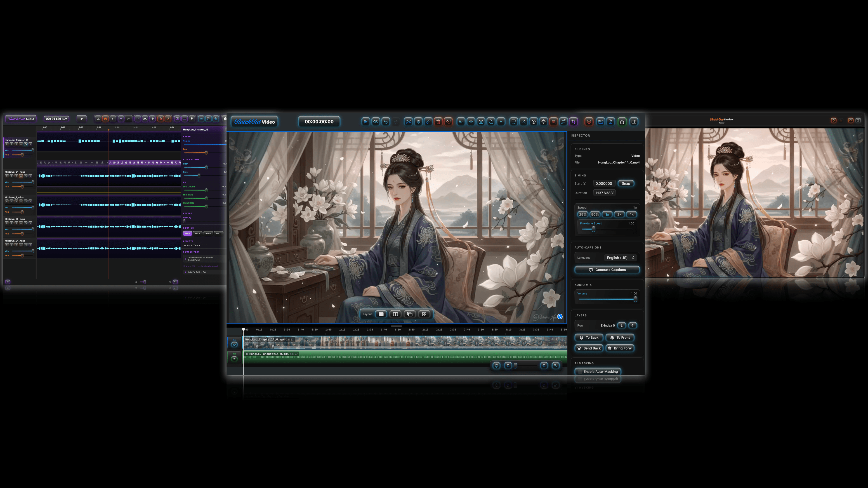Select Bus A routing in Audio panel
Screen dimensions: 868x488
coord(198,233)
